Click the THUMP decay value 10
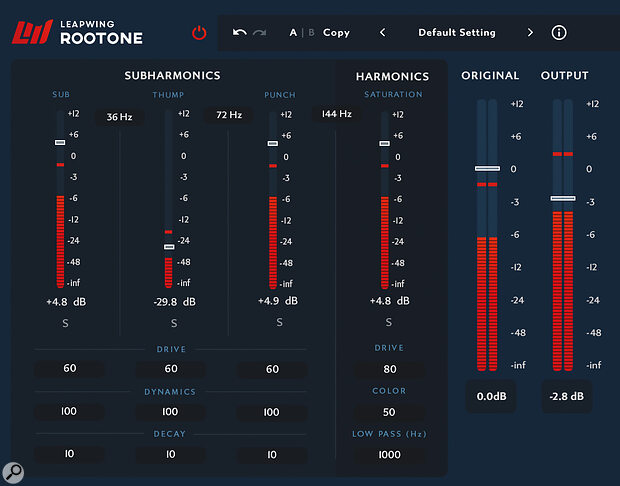The image size is (620, 486). click(x=170, y=454)
